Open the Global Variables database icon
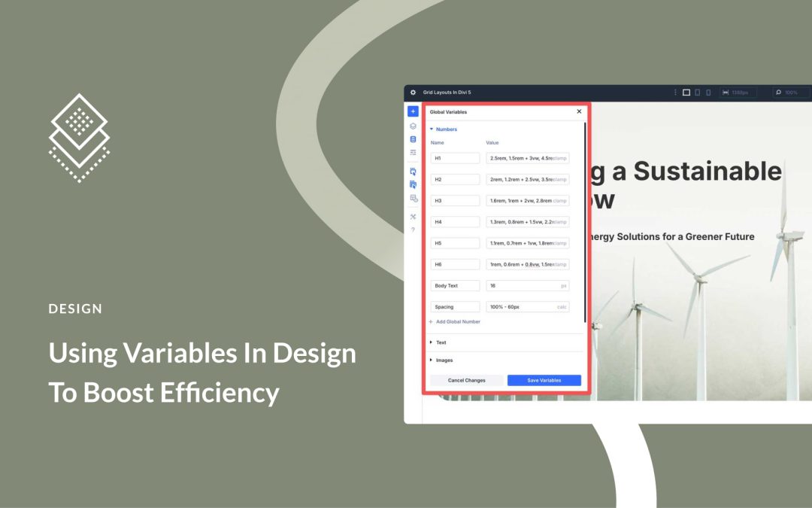 413,139
